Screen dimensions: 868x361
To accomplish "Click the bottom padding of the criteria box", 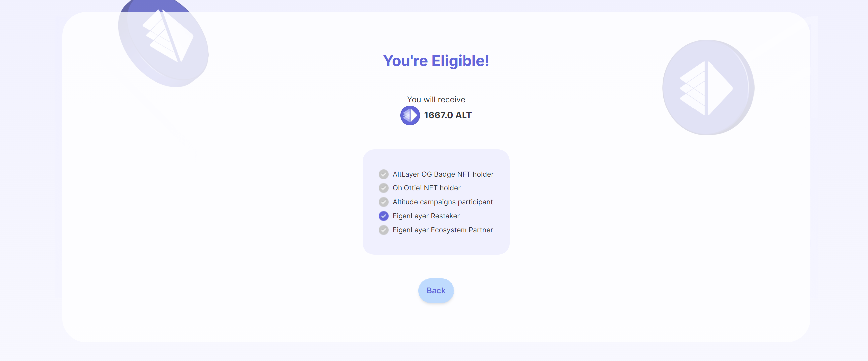I will (436, 246).
